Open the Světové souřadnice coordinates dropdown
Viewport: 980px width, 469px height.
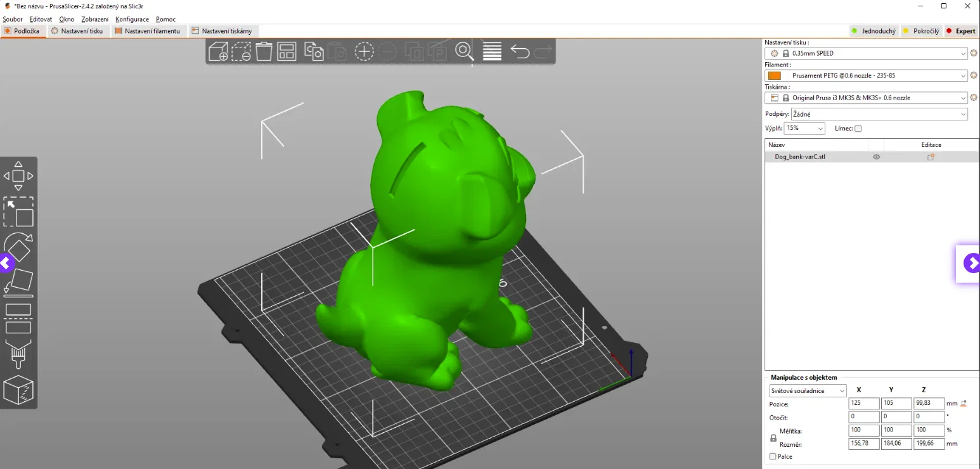pos(808,390)
